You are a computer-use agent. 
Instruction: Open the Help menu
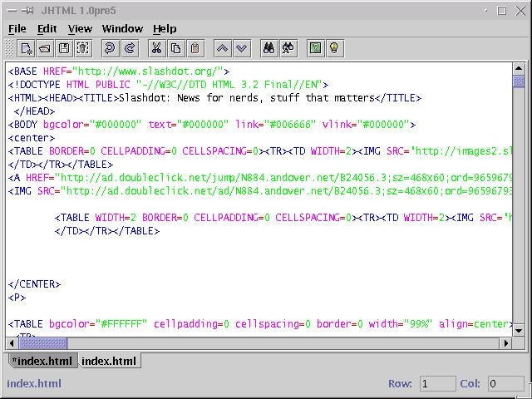pyautogui.click(x=165, y=28)
